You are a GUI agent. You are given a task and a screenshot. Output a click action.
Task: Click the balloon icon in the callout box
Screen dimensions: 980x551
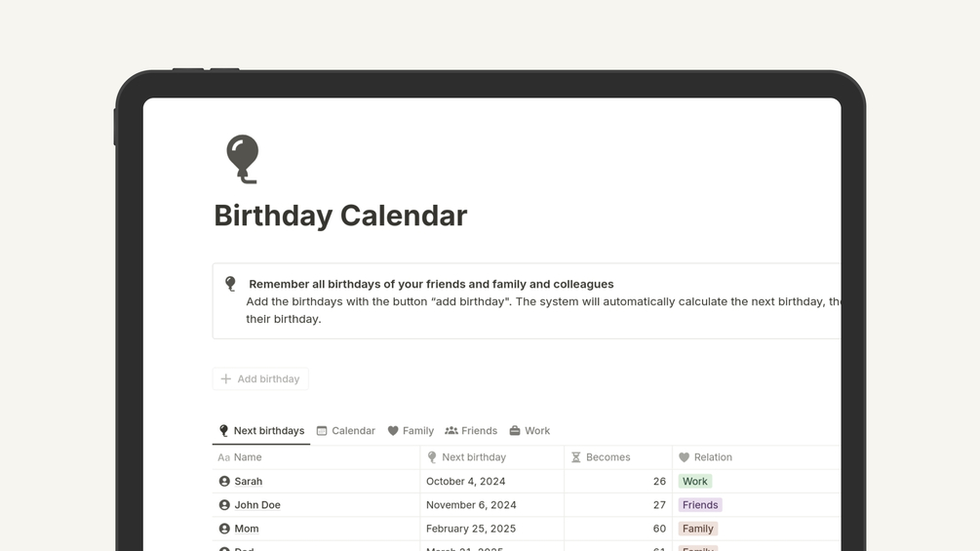coord(230,284)
